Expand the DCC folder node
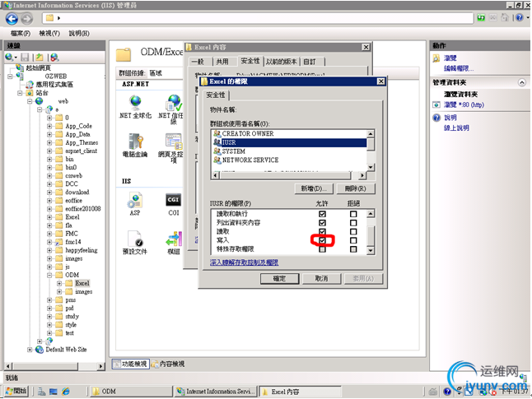 click(49, 183)
